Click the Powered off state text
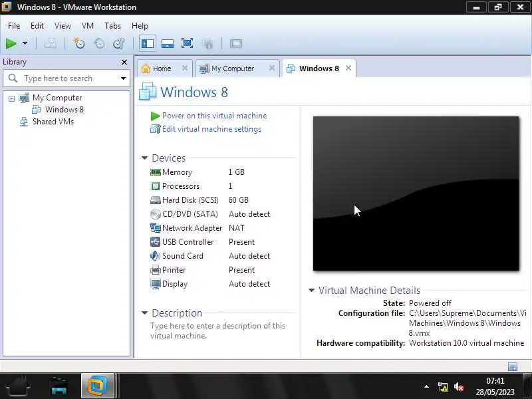Image resolution: width=532 pixels, height=399 pixels. pos(430,303)
